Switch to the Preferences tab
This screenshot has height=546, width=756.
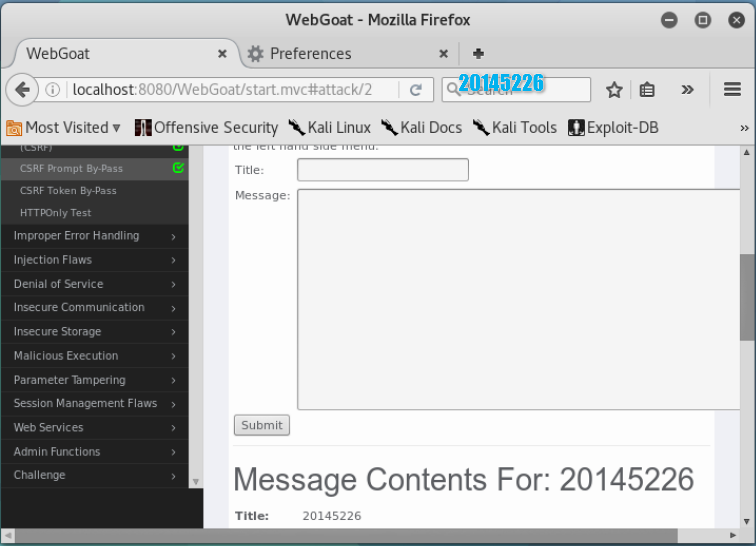click(x=348, y=54)
